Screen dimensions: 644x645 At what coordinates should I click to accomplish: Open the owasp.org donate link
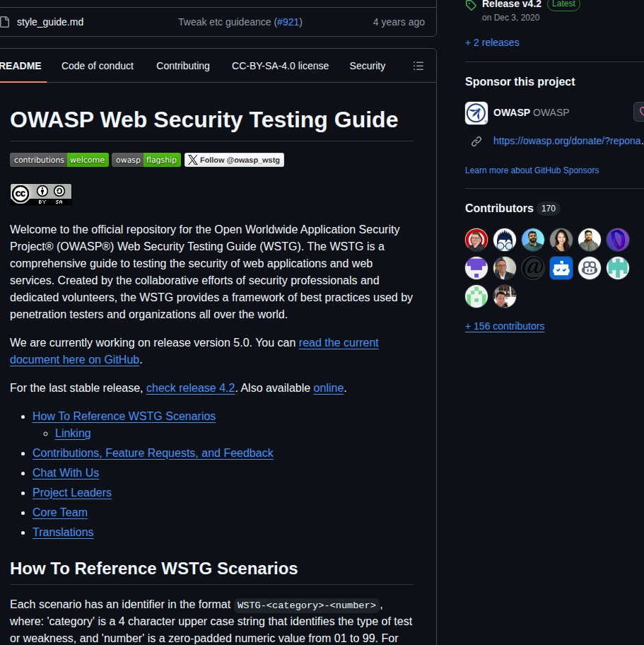tap(568, 141)
